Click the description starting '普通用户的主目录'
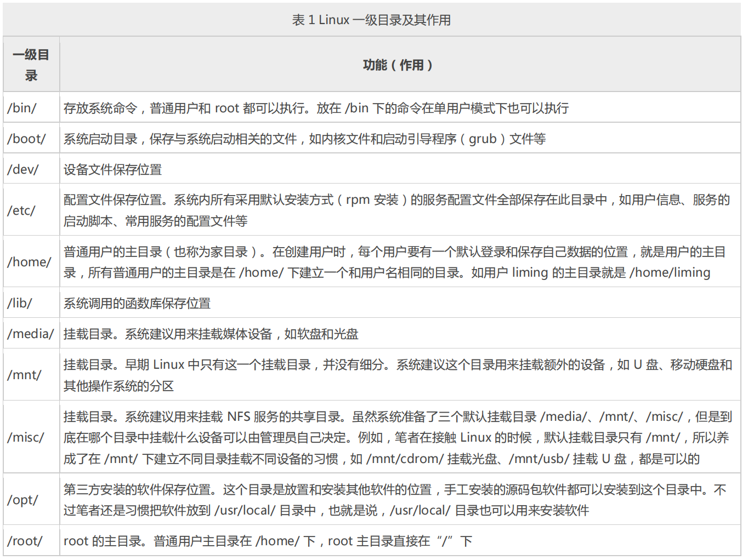This screenshot has height=560, width=748. pos(395,262)
